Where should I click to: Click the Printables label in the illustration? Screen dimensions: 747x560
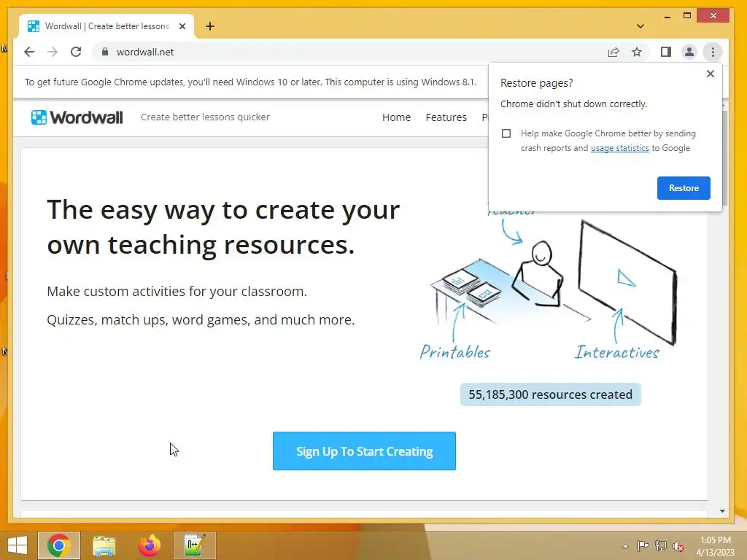(x=455, y=352)
